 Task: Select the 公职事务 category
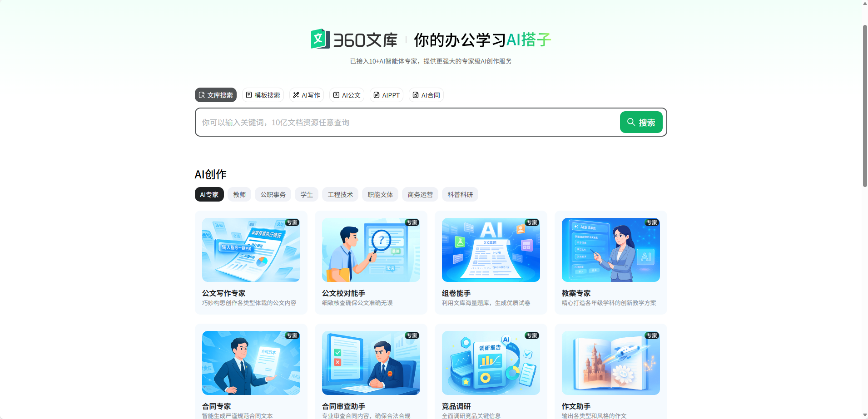click(273, 194)
